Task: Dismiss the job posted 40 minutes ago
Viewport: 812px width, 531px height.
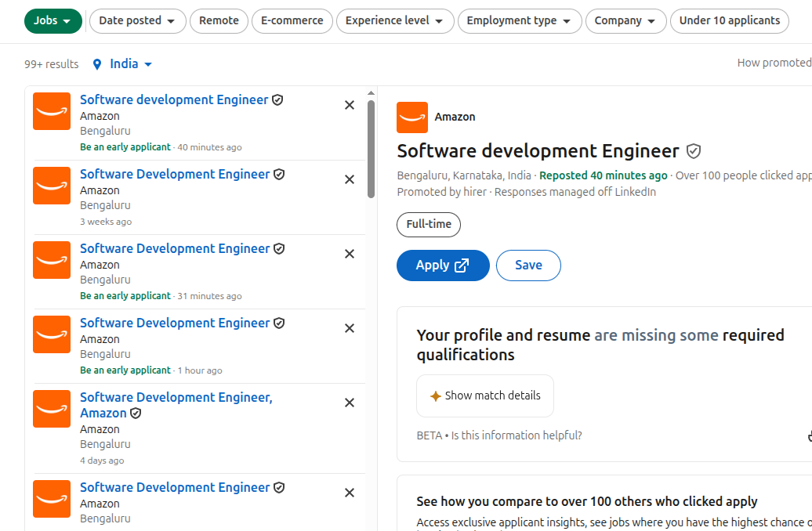Action: coord(350,105)
